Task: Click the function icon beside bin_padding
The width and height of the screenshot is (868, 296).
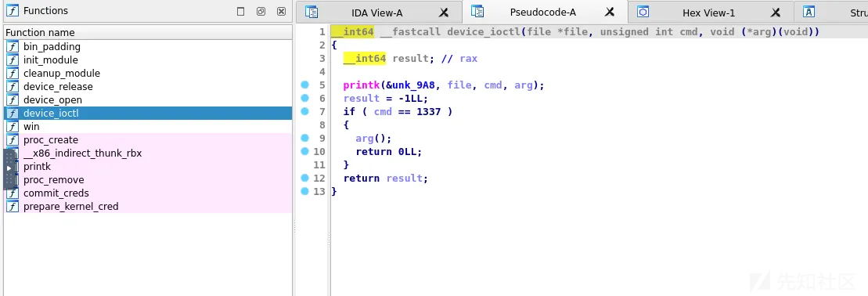Action: click(13, 46)
